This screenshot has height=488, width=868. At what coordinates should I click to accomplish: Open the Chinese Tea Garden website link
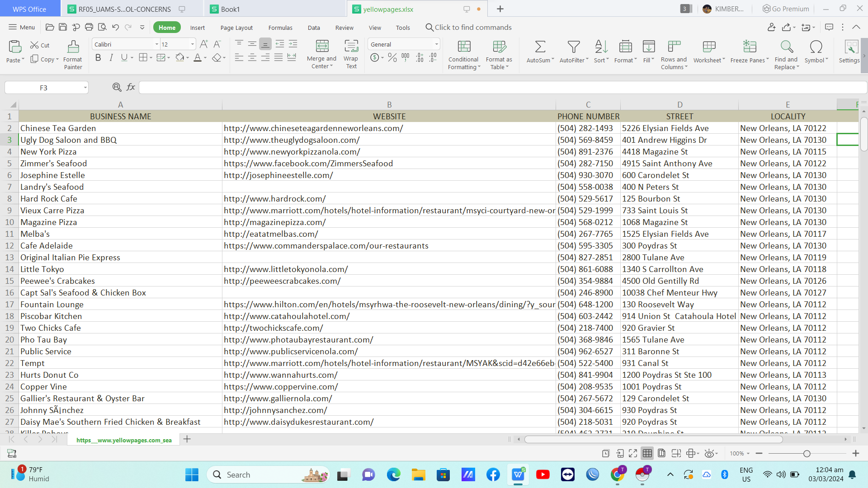pos(313,128)
